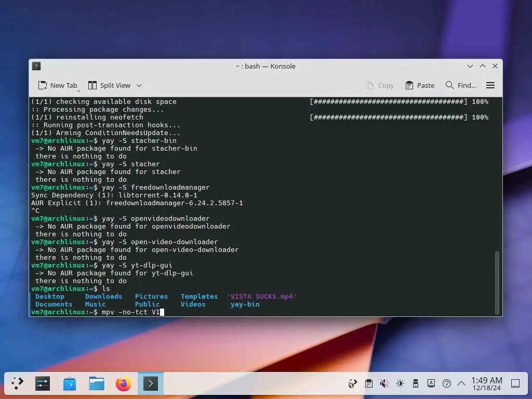Open a new Konsole tab
The height and width of the screenshot is (399, 532).
(58, 86)
